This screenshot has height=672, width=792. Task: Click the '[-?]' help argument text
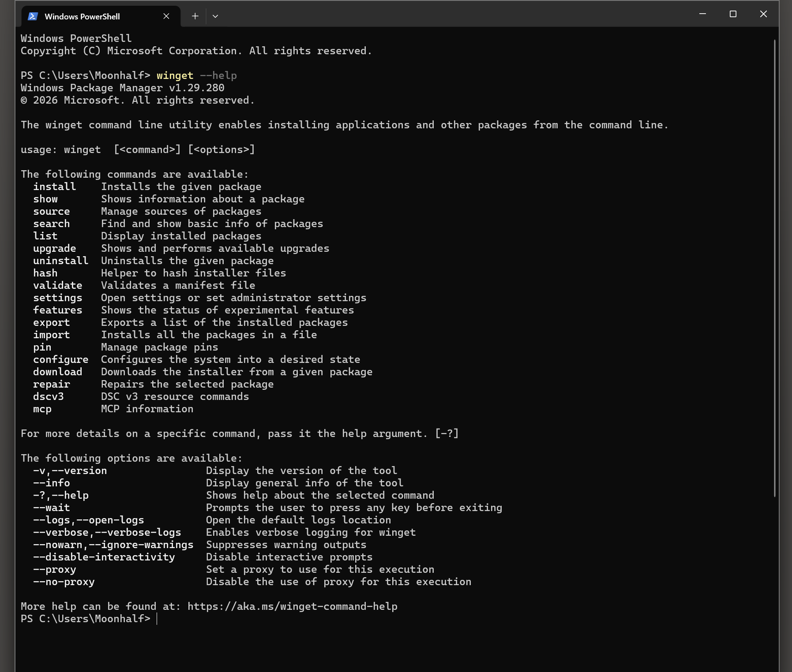pos(447,433)
